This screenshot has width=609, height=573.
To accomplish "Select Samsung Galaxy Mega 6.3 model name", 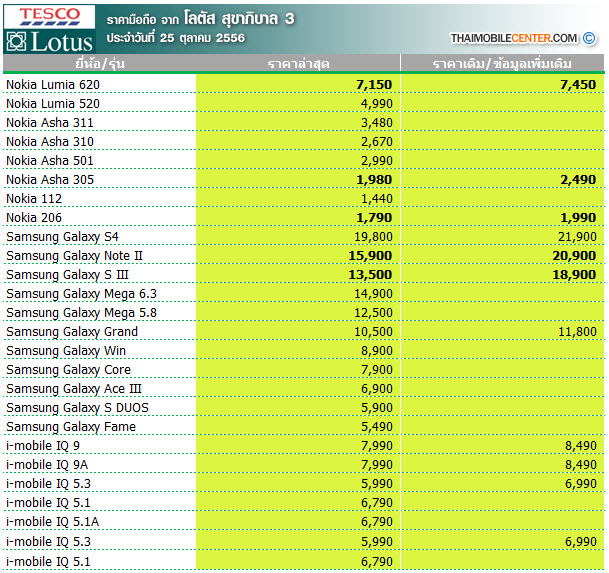I will [81, 294].
